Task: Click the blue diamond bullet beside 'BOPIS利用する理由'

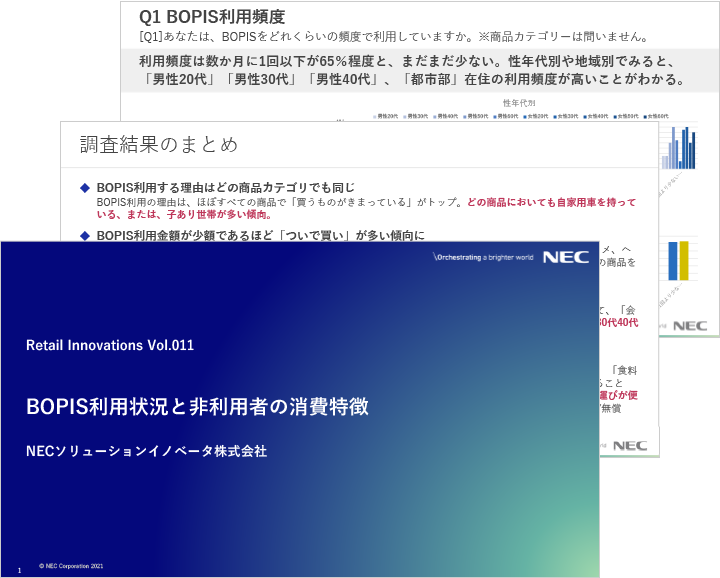Action: [x=85, y=188]
